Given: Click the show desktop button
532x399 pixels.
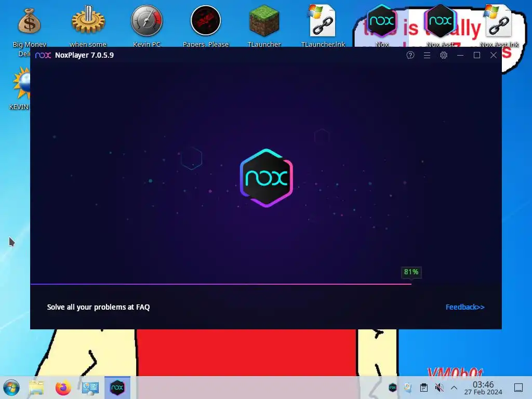Looking at the screenshot, I should 518,388.
